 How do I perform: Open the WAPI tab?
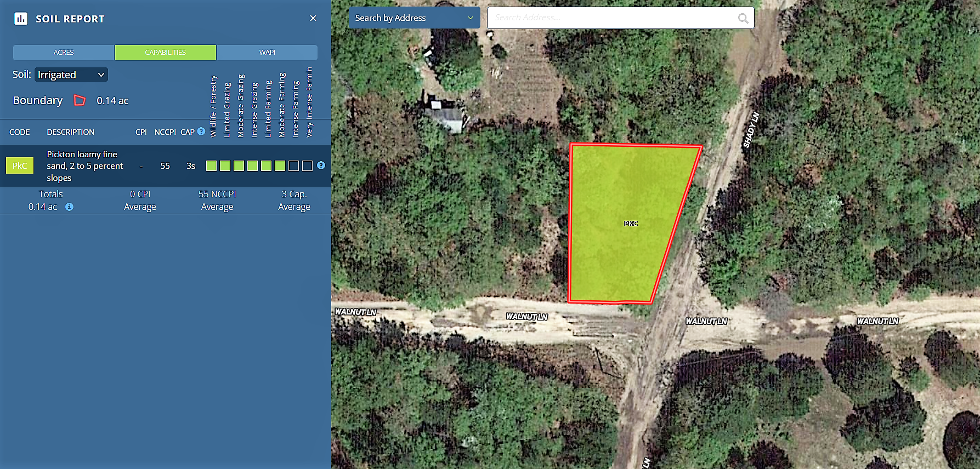267,53
